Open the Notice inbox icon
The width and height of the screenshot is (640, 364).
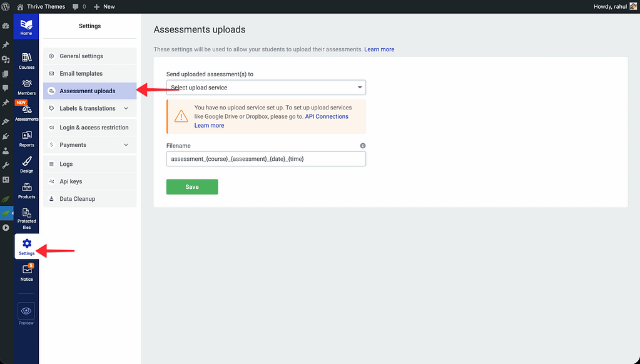[x=26, y=272]
